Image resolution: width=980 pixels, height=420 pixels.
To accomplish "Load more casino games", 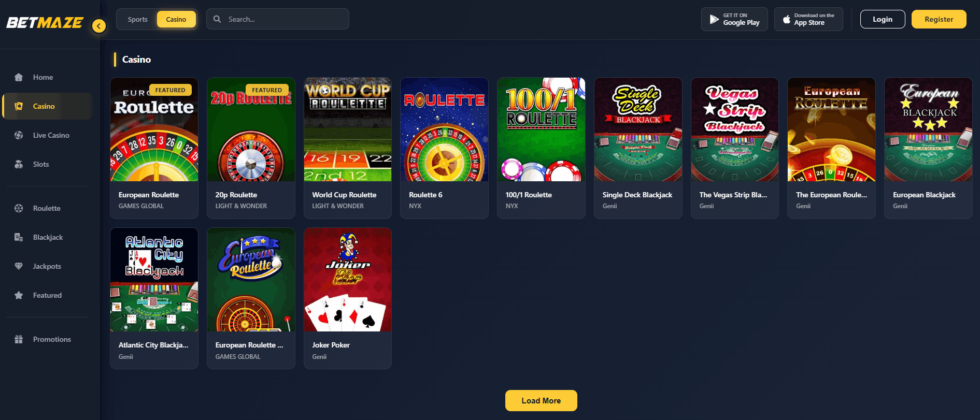I will pos(541,401).
